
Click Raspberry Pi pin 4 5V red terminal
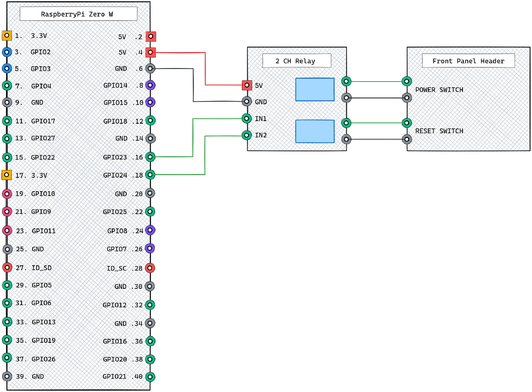point(151,52)
